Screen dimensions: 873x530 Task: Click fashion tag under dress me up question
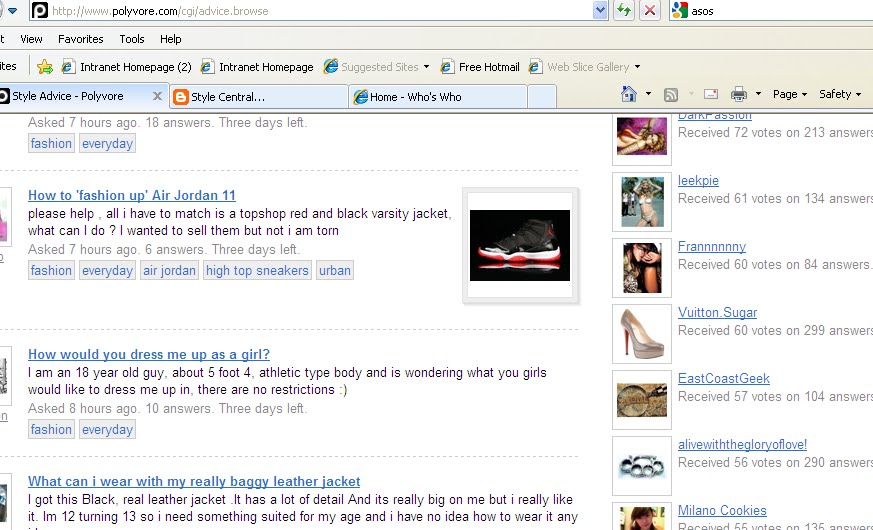[x=51, y=430]
